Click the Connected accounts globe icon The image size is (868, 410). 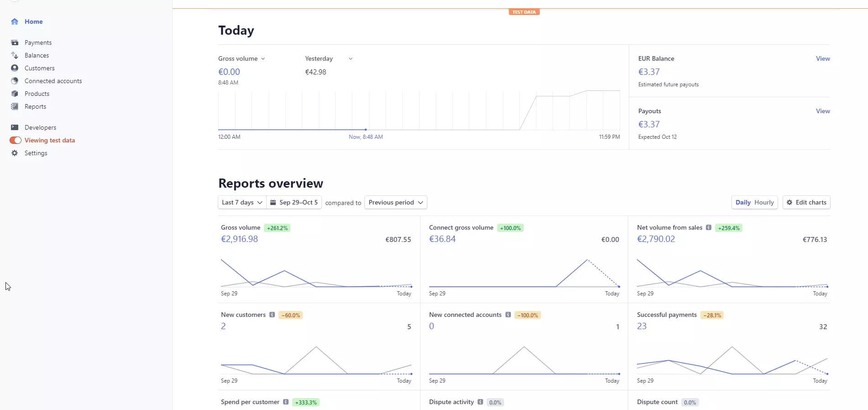tap(15, 81)
